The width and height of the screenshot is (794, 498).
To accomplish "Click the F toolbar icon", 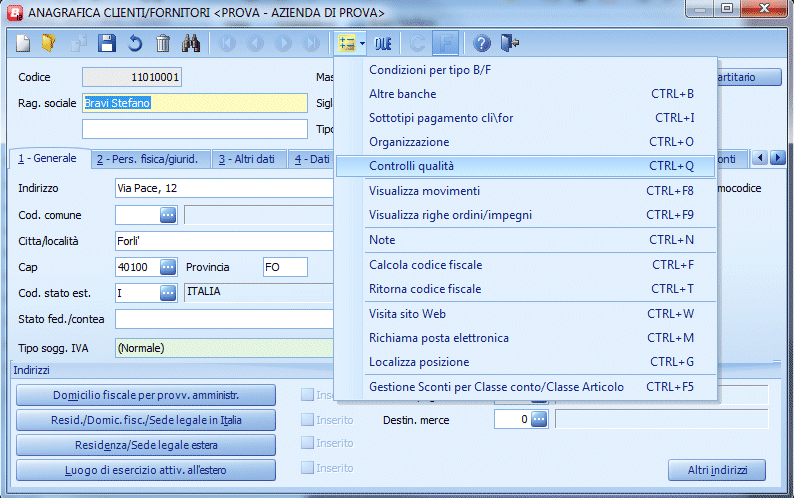I will click(446, 44).
